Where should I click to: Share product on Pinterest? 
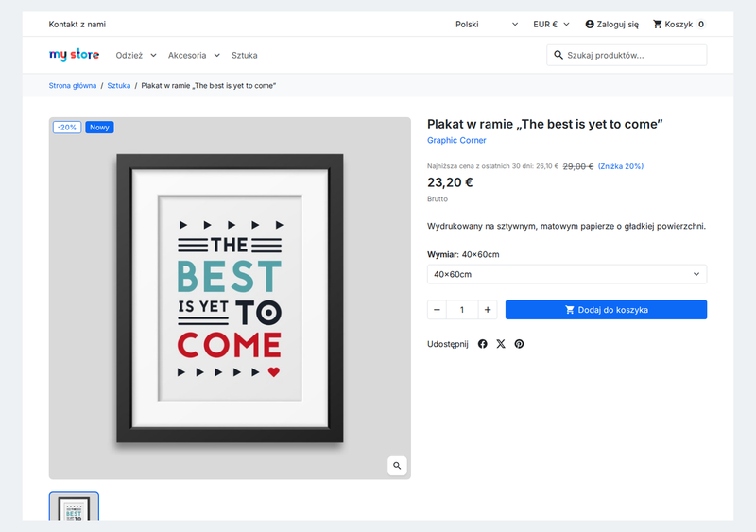click(x=519, y=344)
